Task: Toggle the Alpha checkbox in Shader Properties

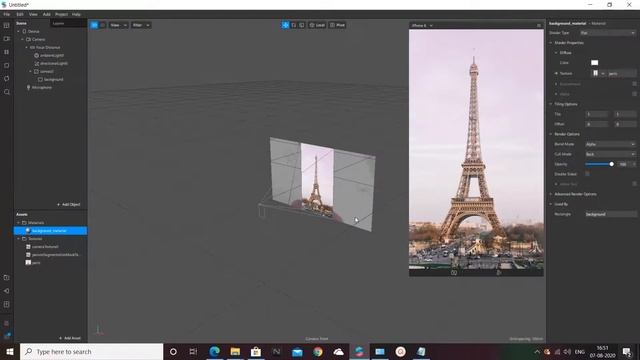Action: [634, 94]
